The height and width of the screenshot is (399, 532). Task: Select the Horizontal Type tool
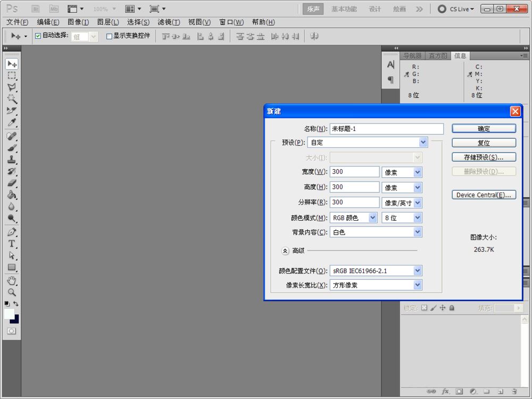pos(12,244)
